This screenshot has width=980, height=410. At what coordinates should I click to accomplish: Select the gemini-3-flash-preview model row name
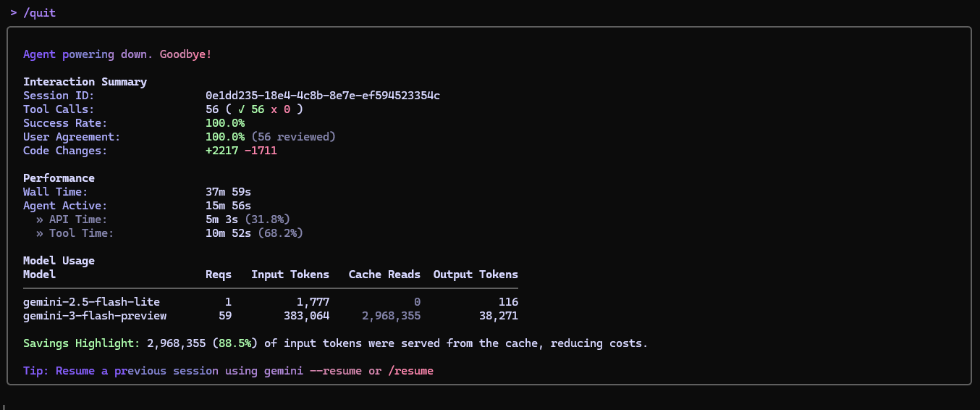[95, 316]
